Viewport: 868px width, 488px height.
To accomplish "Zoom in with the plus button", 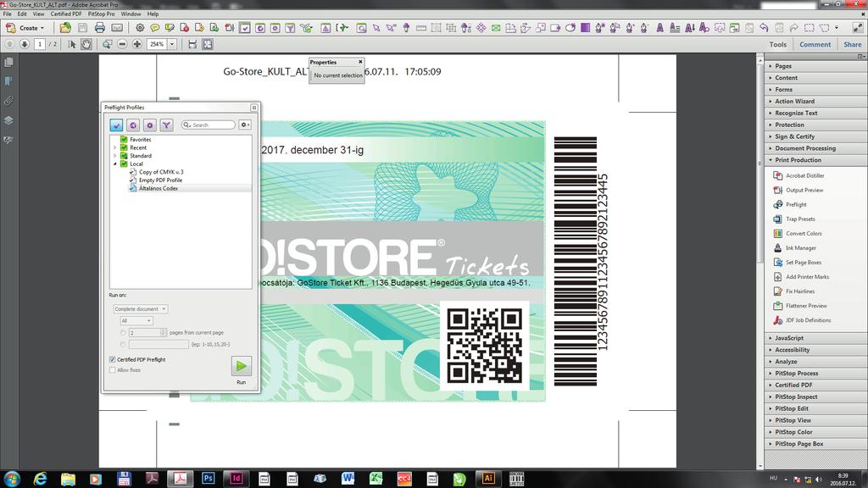I will [136, 44].
